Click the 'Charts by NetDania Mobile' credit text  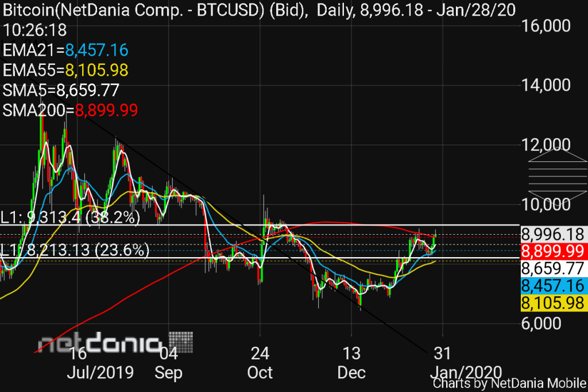tap(510, 383)
